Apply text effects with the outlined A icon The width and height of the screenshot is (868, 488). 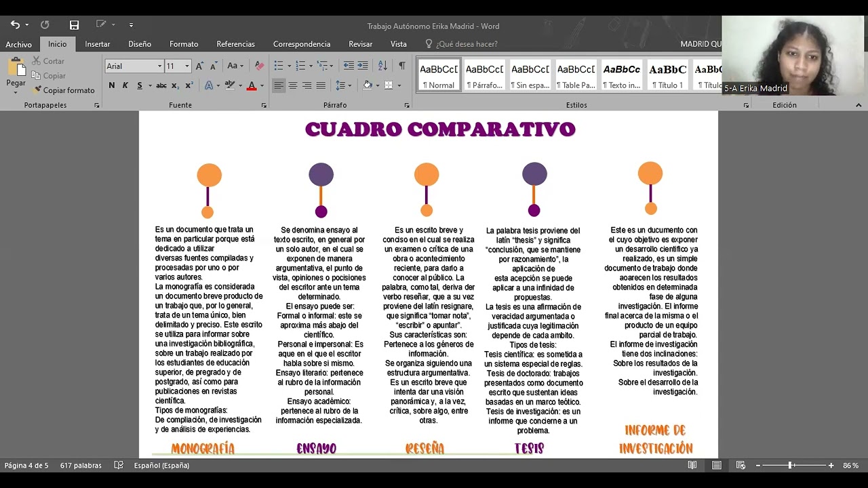[209, 85]
